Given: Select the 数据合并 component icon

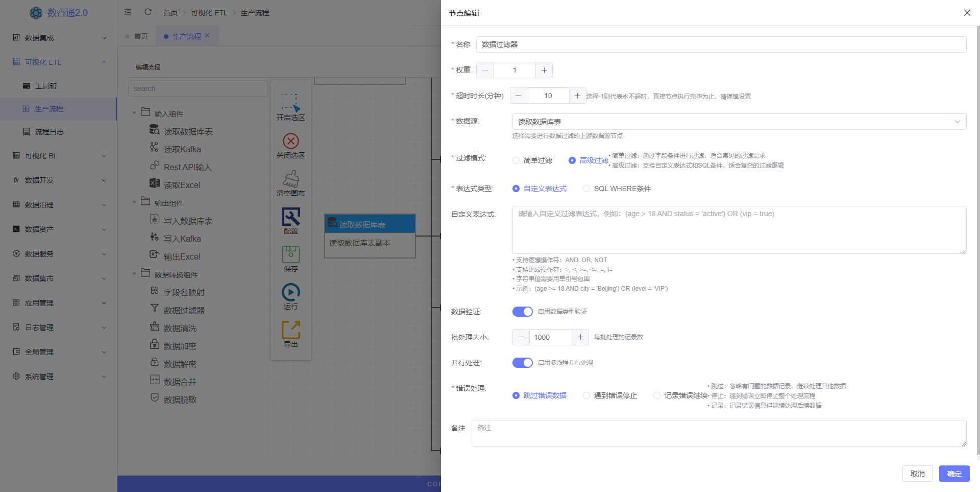Looking at the screenshot, I should click(154, 380).
